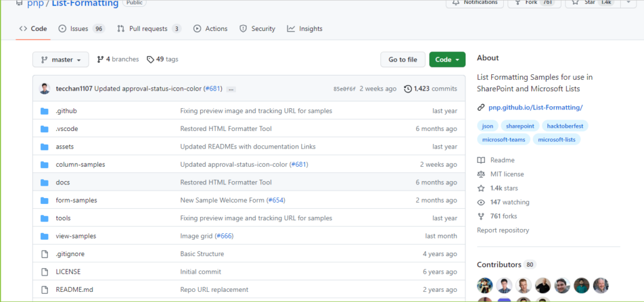Screen dimensions: 644x302
Task: Open the Star options dropdown arrow
Action: click(x=628, y=3)
